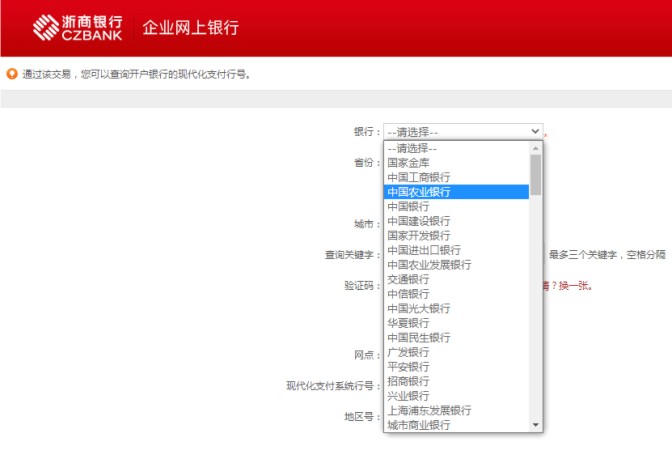Screen dimensions: 672x459
Task: Choose 中国银行 from the list
Action: (456, 207)
